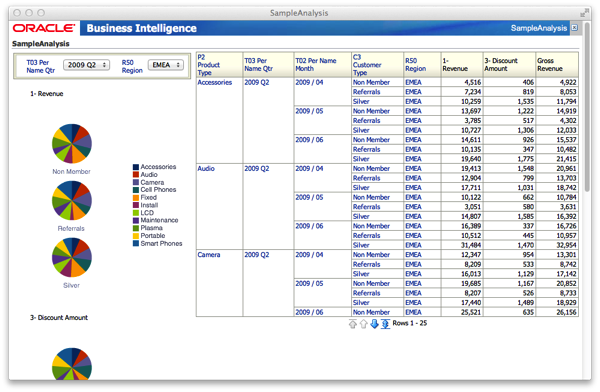Click month 2009 / 06 under Camera
Image resolution: width=600 pixels, height=392 pixels.
coord(309,312)
